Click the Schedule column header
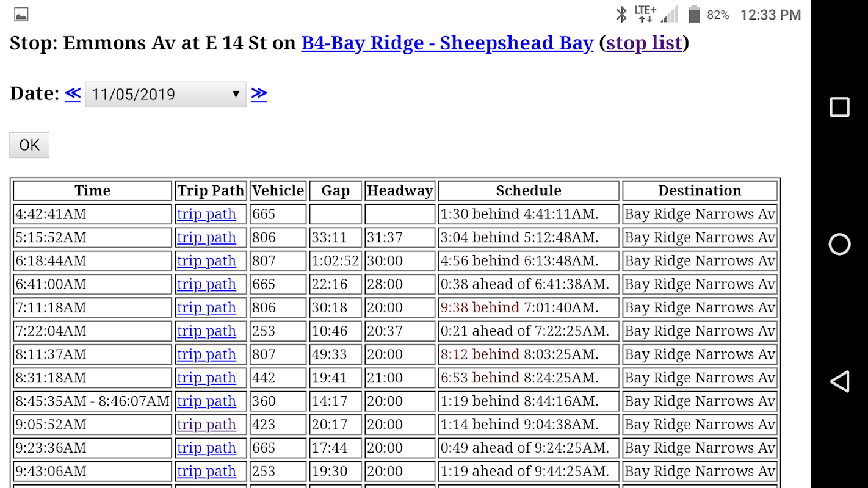This screenshot has height=488, width=868. [x=529, y=191]
